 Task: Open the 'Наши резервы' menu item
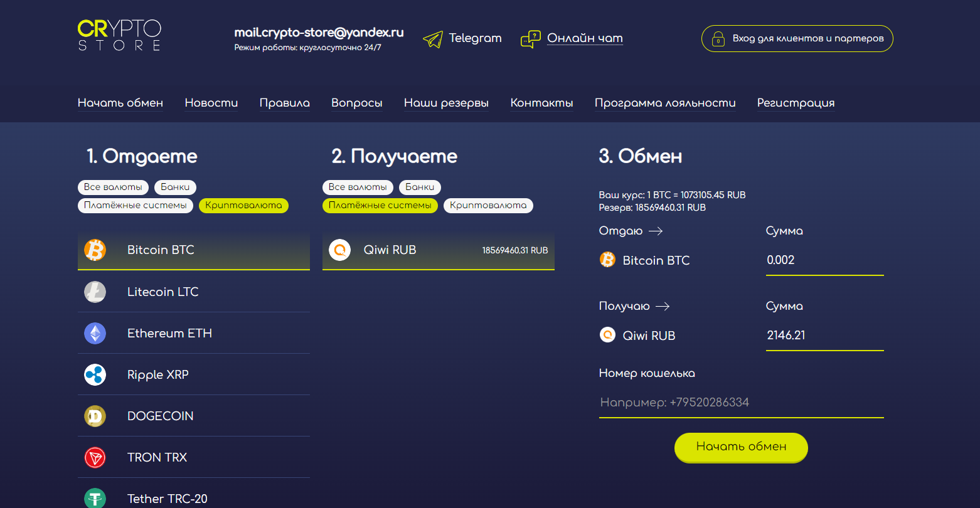446,103
